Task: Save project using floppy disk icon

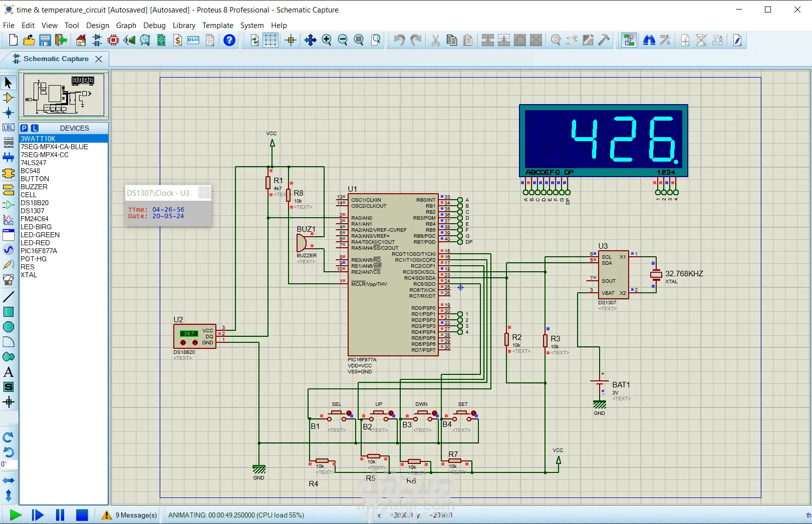Action: coord(45,40)
